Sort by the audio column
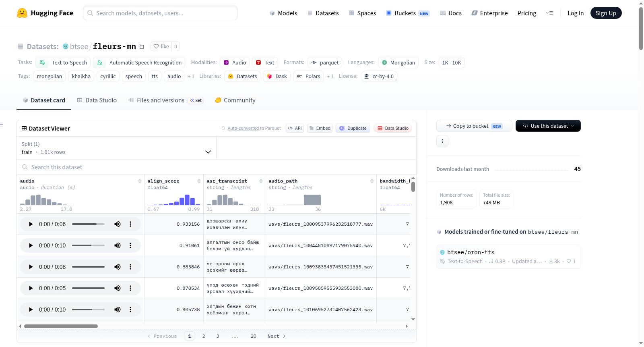The height and width of the screenshot is (347, 644). pyautogui.click(x=140, y=181)
